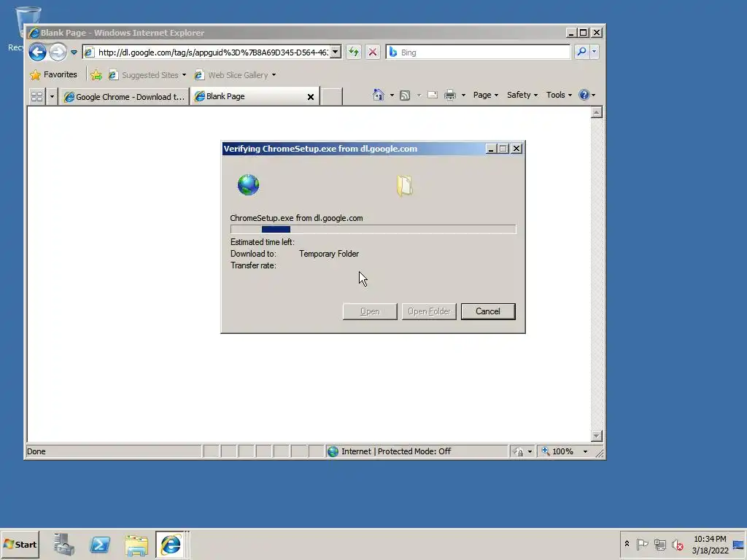This screenshot has width=747, height=560.
Task: Show hidden tray icons arrow
Action: [627, 544]
